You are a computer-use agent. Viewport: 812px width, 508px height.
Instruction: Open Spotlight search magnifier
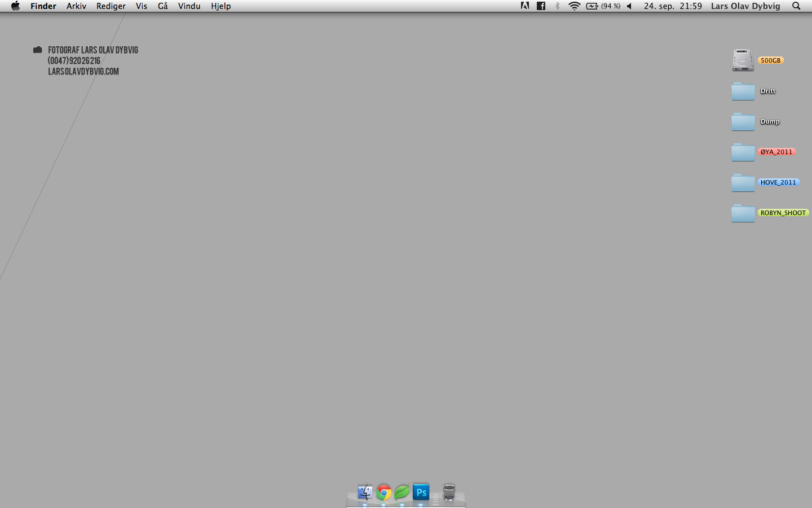pos(796,6)
